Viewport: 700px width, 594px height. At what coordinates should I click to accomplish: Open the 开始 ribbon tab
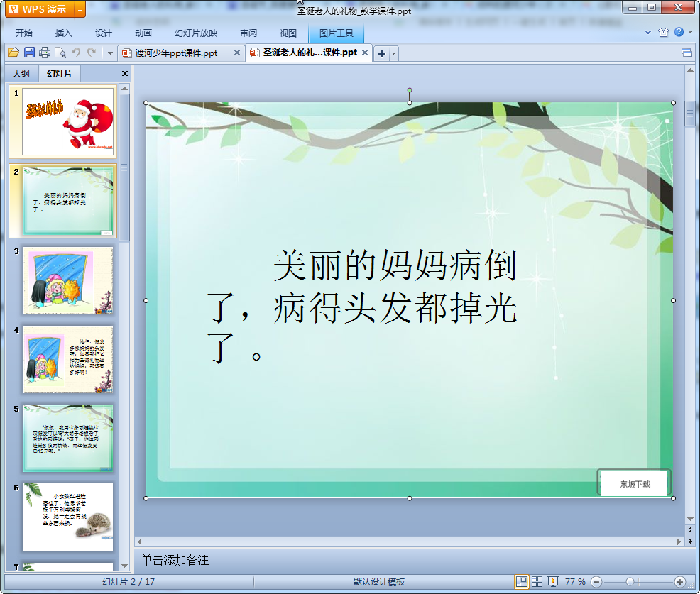tap(23, 33)
